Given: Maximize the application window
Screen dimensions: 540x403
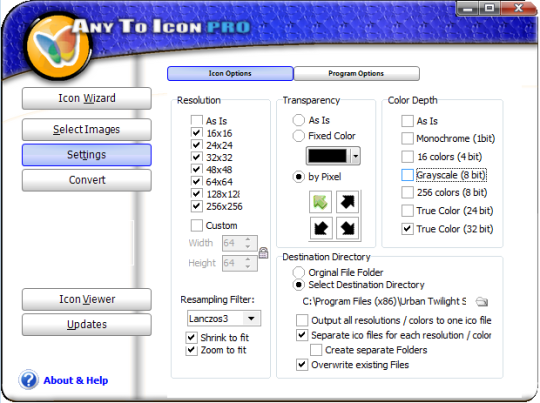Looking at the screenshot, I should click(x=489, y=8).
